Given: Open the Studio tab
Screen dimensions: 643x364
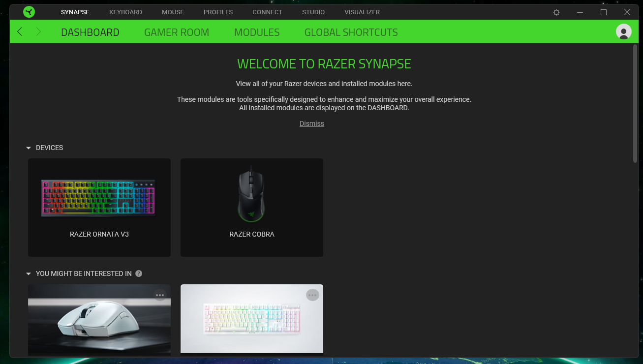Looking at the screenshot, I should coord(313,12).
